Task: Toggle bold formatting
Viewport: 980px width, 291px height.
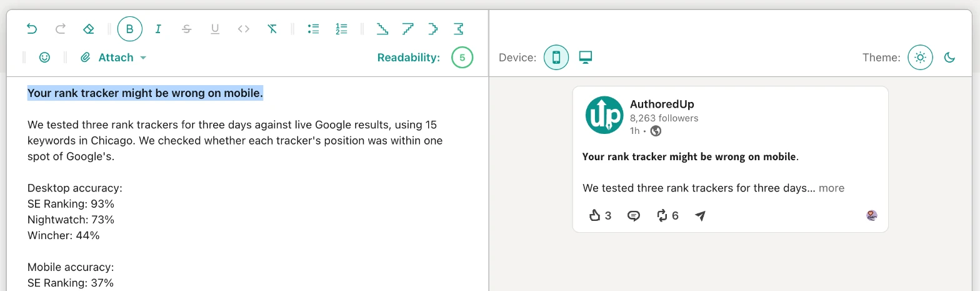Action: pyautogui.click(x=130, y=29)
